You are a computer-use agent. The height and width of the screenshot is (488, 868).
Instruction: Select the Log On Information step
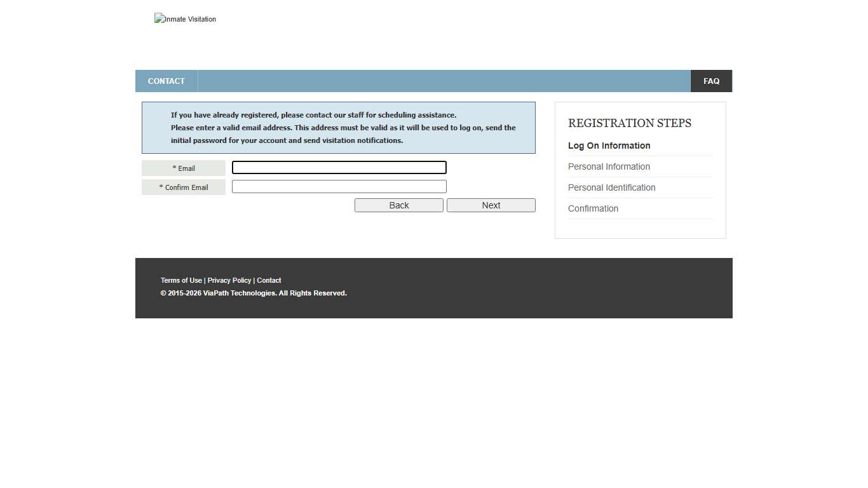609,146
